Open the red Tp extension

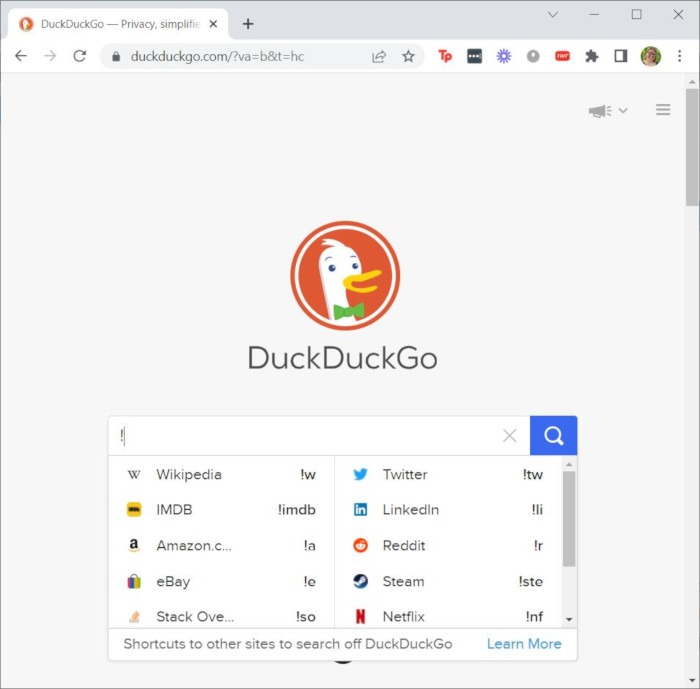click(445, 56)
